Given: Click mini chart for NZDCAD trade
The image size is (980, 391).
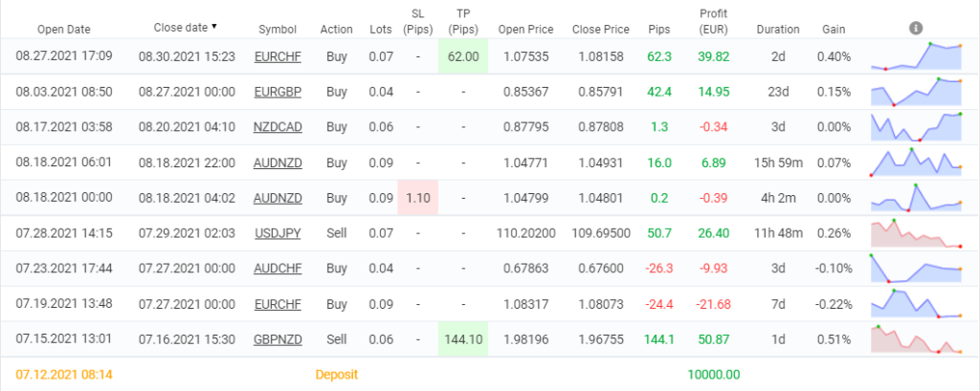Looking at the screenshot, I should (x=916, y=127).
